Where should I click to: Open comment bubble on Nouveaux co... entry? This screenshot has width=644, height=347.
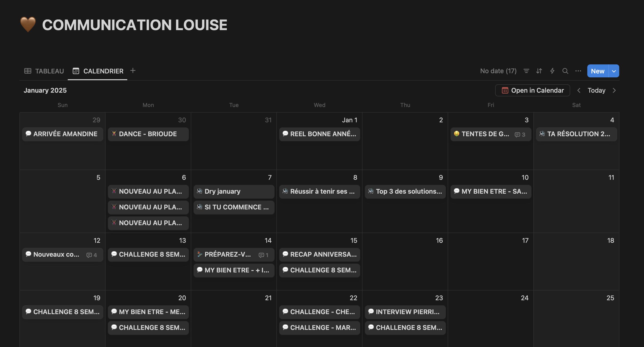click(92, 255)
